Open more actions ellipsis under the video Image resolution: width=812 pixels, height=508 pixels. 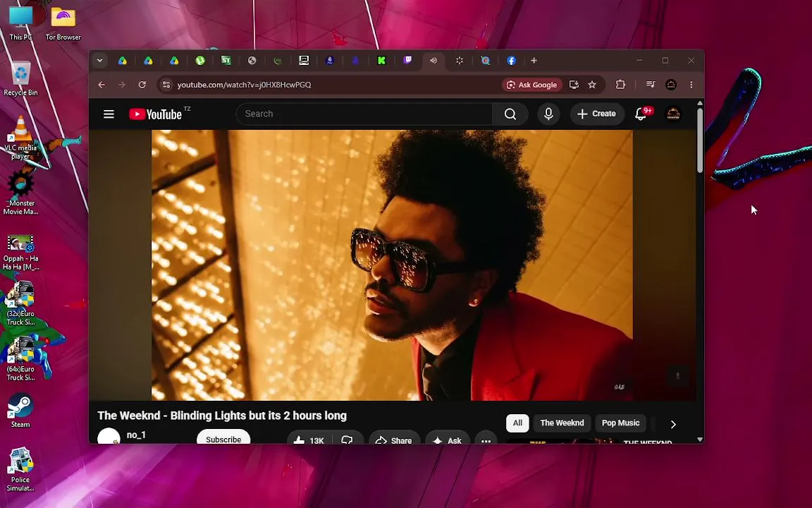tap(486, 440)
